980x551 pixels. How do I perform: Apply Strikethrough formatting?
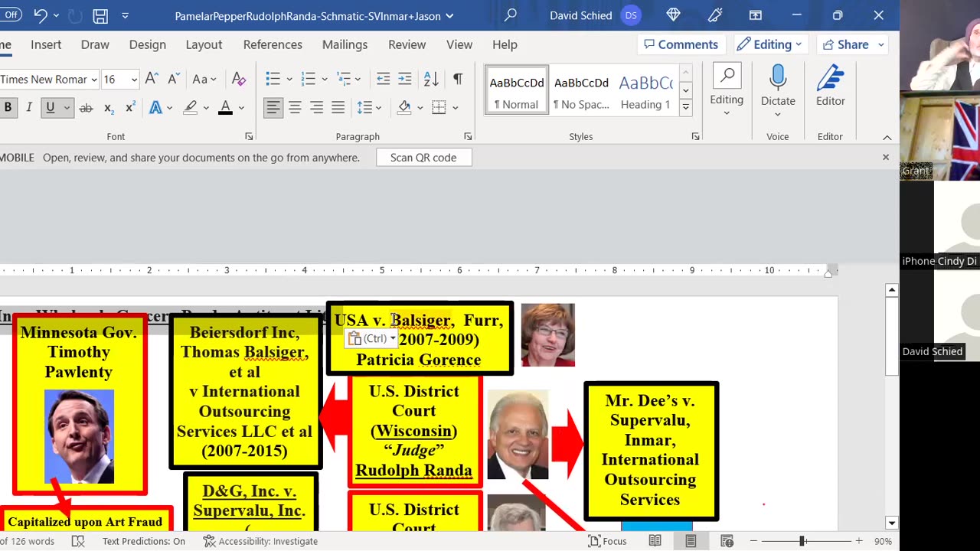point(86,108)
